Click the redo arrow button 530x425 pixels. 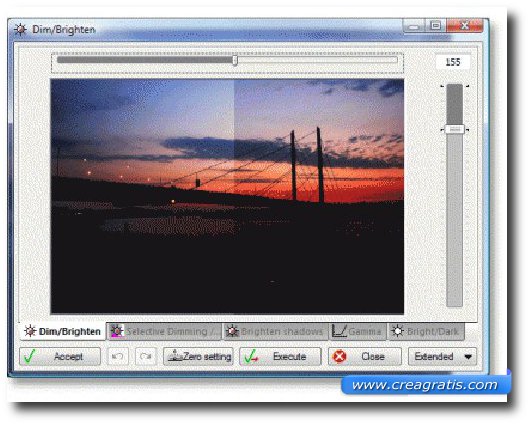[146, 356]
